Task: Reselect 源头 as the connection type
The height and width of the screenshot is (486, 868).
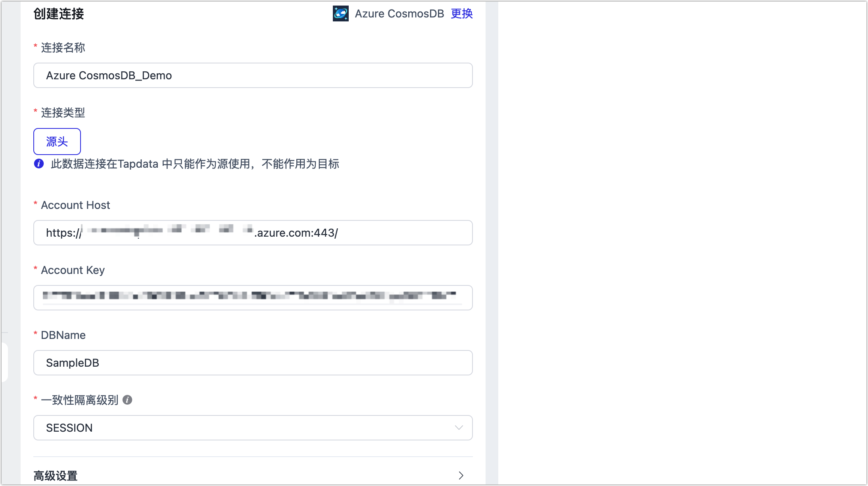Action: (57, 141)
